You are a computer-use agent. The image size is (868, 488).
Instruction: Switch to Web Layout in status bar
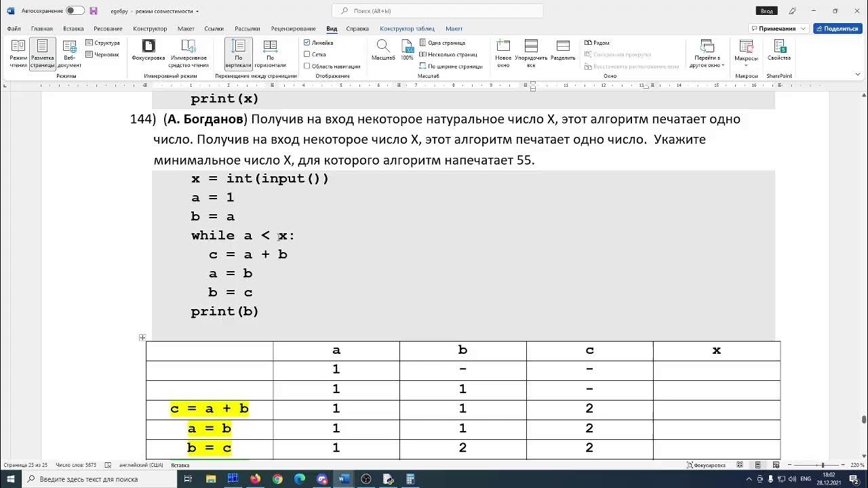click(775, 465)
